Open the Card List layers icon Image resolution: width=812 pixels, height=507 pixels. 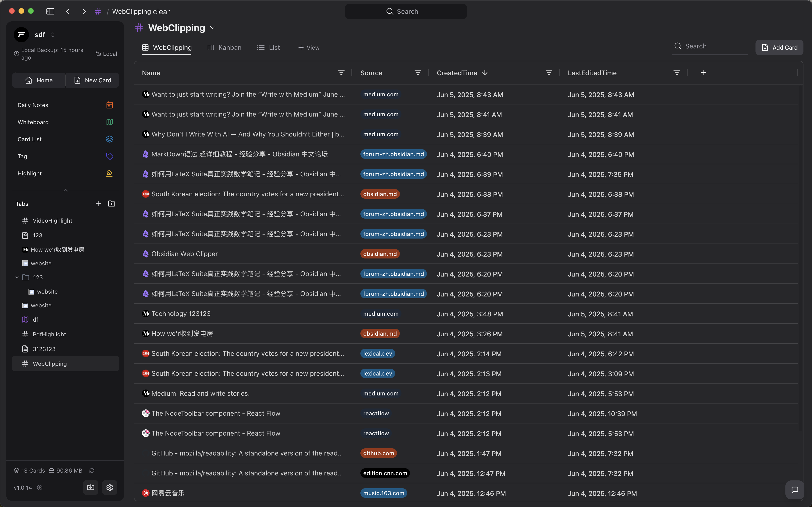tap(110, 139)
